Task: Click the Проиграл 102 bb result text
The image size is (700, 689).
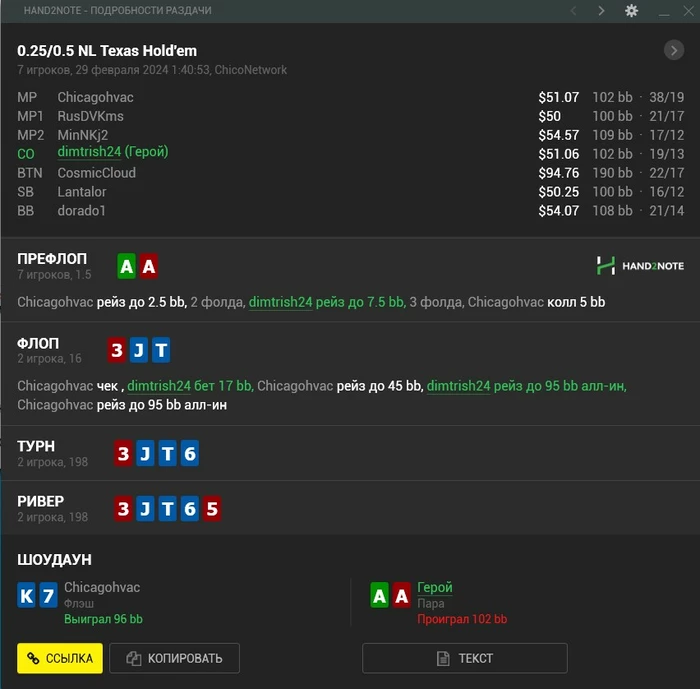Action: pos(462,619)
